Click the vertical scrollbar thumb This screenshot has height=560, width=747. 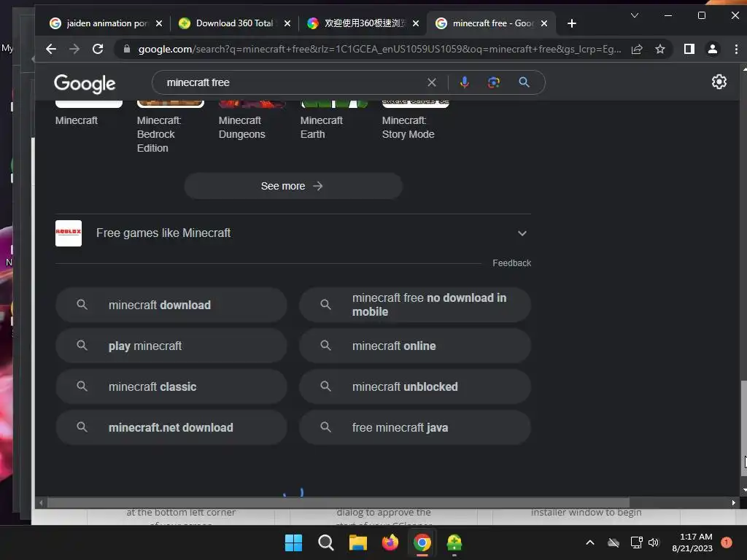click(x=743, y=429)
